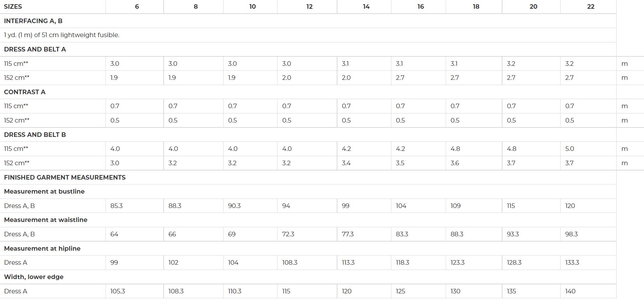
Task: Click the 77.3 waistline value for size 14
Action: [x=348, y=234]
